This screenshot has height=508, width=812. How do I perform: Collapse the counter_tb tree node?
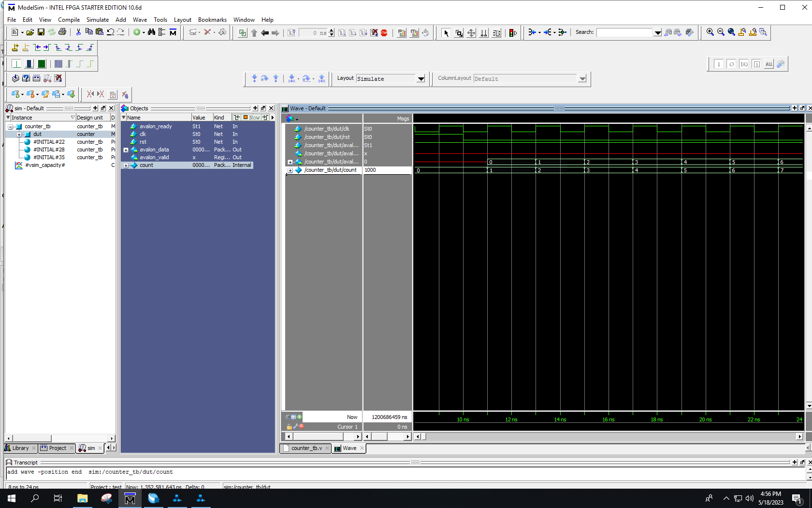[11, 127]
